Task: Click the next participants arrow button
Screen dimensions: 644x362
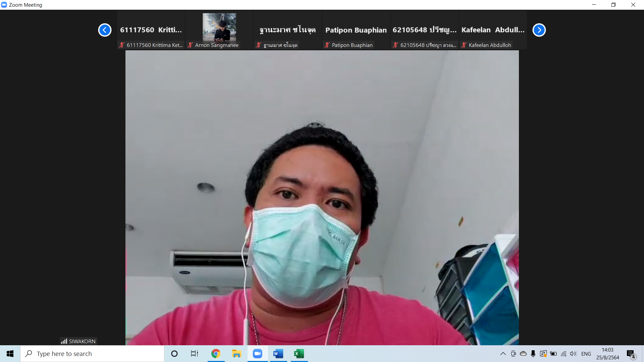Action: pos(539,30)
